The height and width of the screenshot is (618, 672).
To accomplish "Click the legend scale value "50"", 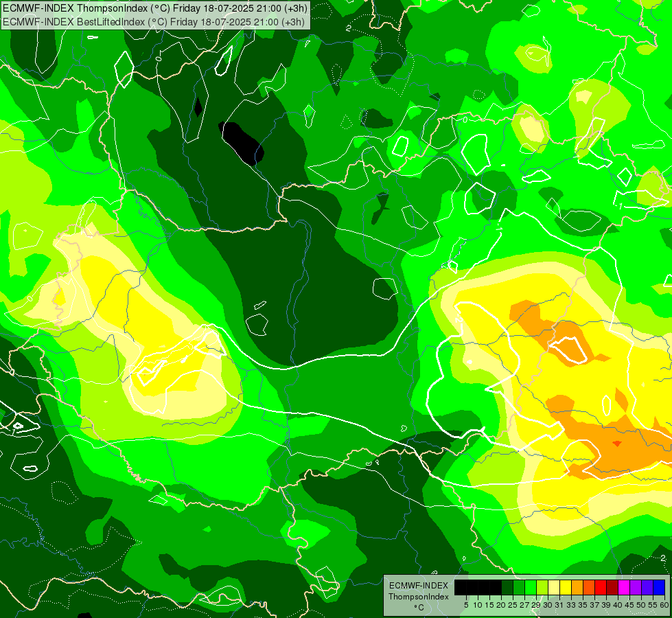I will click(642, 605).
